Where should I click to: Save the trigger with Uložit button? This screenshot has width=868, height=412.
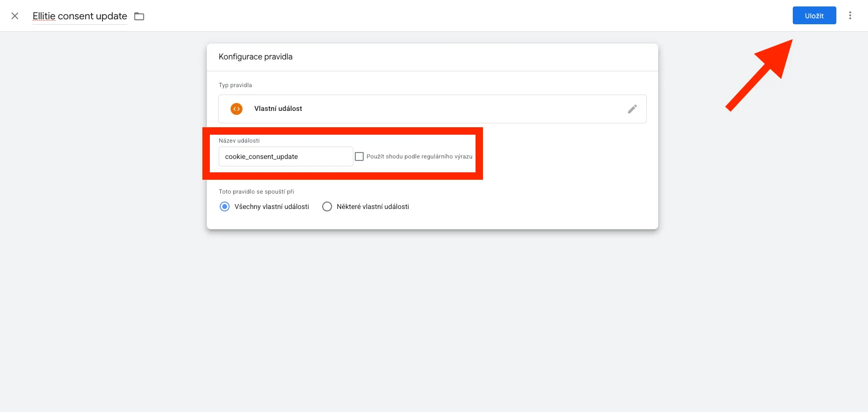[814, 15]
